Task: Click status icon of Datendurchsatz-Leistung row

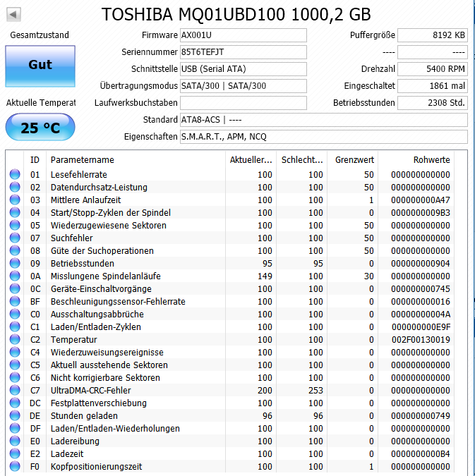Action: (x=15, y=188)
